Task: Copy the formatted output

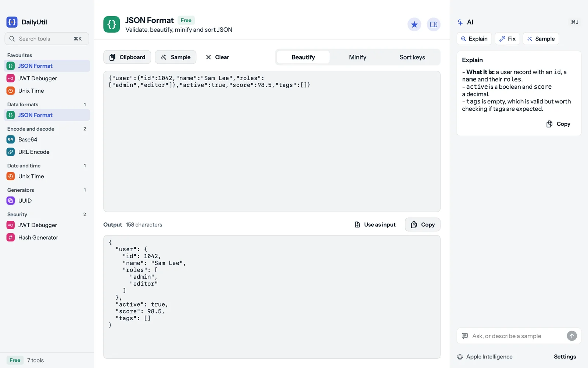Action: [x=423, y=224]
